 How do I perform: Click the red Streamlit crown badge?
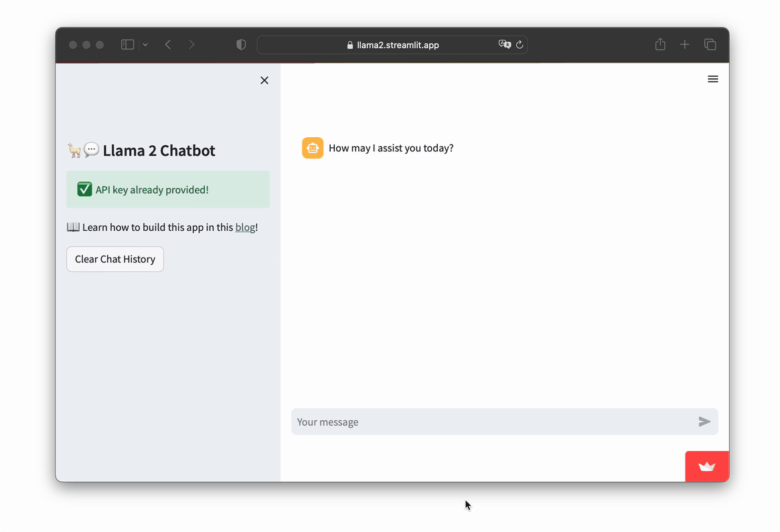[706, 466]
